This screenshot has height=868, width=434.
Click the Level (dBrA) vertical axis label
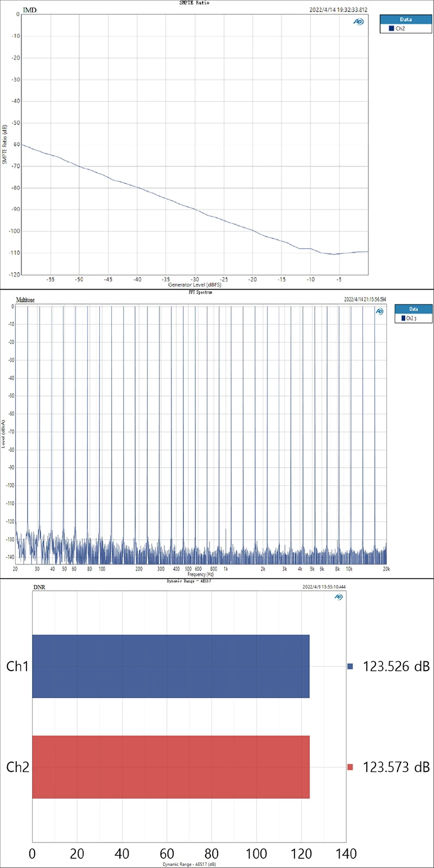point(3,434)
